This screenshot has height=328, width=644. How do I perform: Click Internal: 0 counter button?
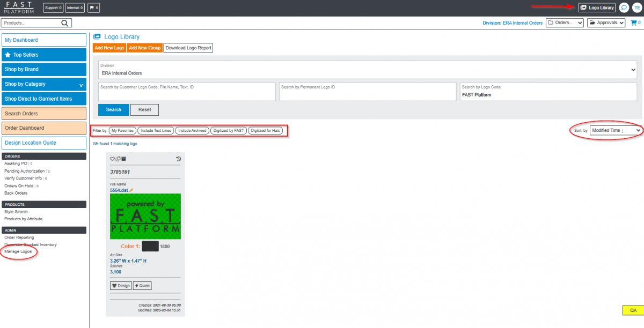(75, 8)
